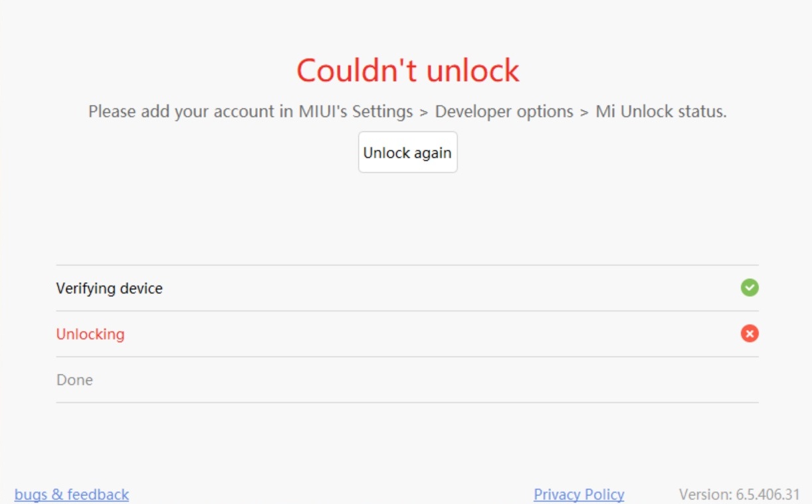Viewport: 812px width, 504px height.
Task: Click divider between Verifying device and Unlocking
Action: pos(407,311)
